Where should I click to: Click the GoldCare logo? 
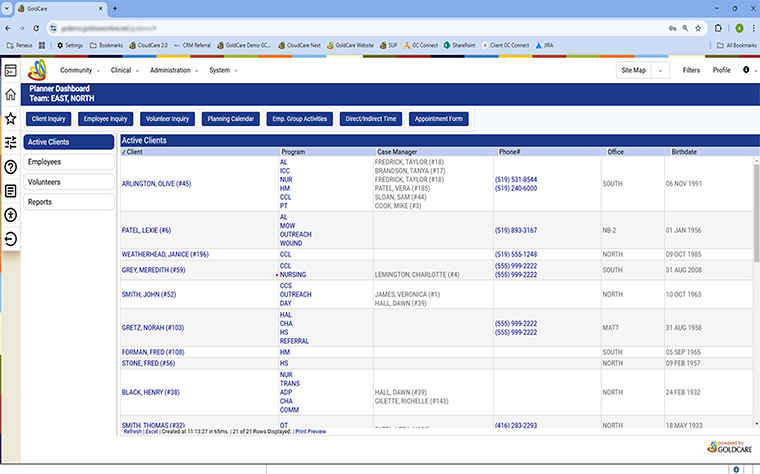click(37, 70)
